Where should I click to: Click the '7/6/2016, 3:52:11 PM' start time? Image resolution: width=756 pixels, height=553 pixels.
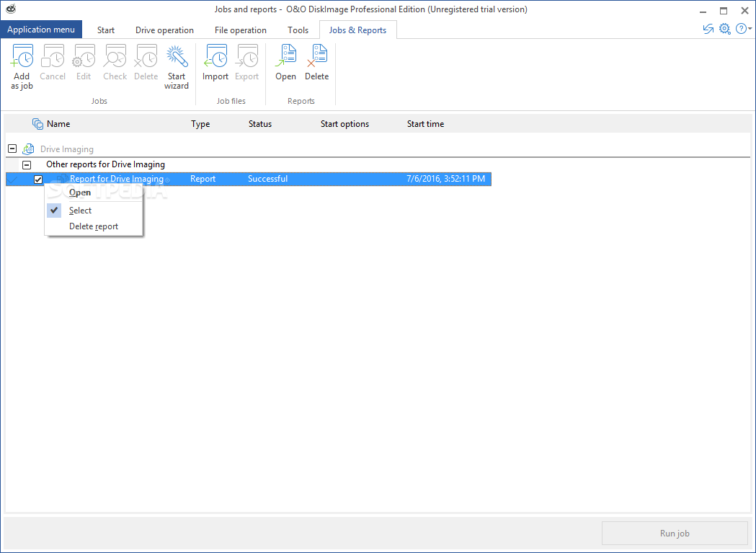[x=446, y=179]
